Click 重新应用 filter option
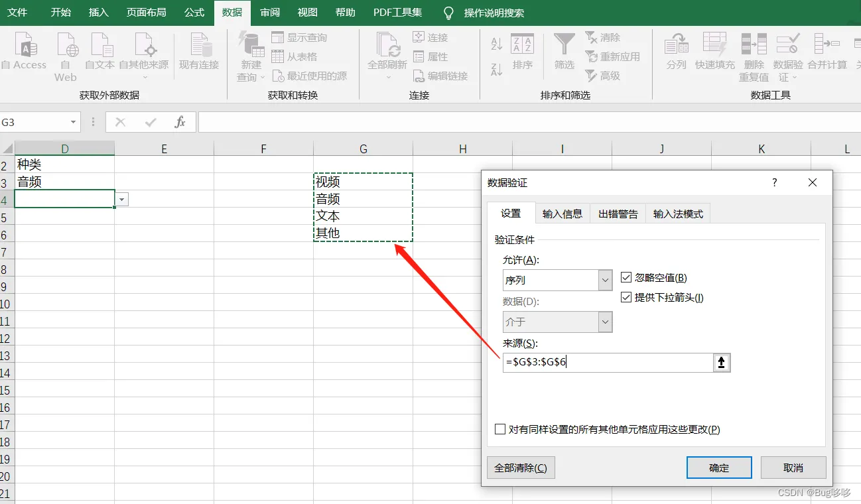Screen dimensions: 861x504 613,57
